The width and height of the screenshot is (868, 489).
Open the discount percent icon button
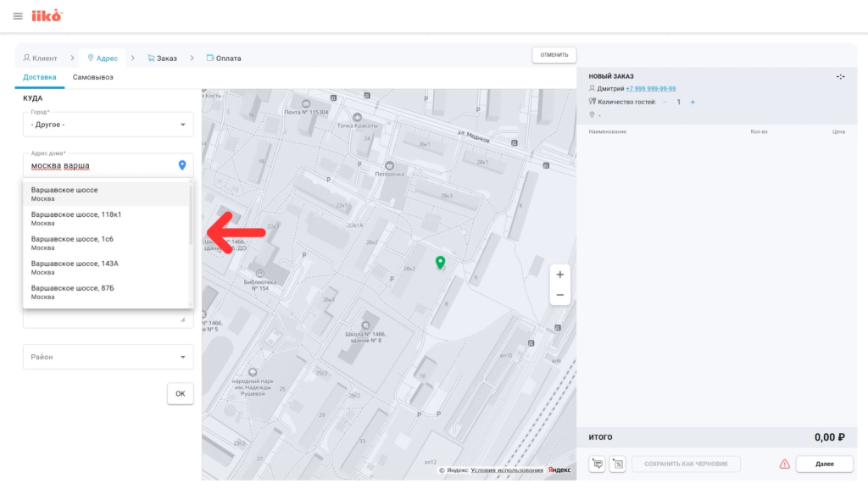[617, 464]
